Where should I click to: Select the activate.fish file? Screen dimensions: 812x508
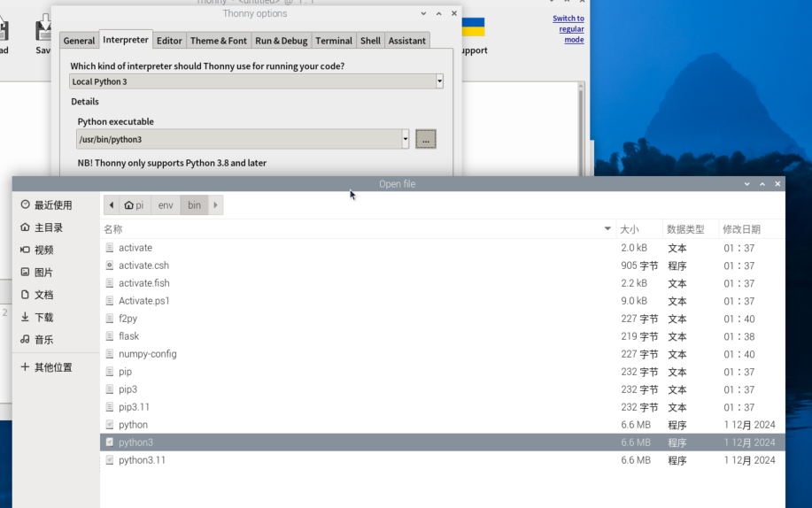[443, 283]
